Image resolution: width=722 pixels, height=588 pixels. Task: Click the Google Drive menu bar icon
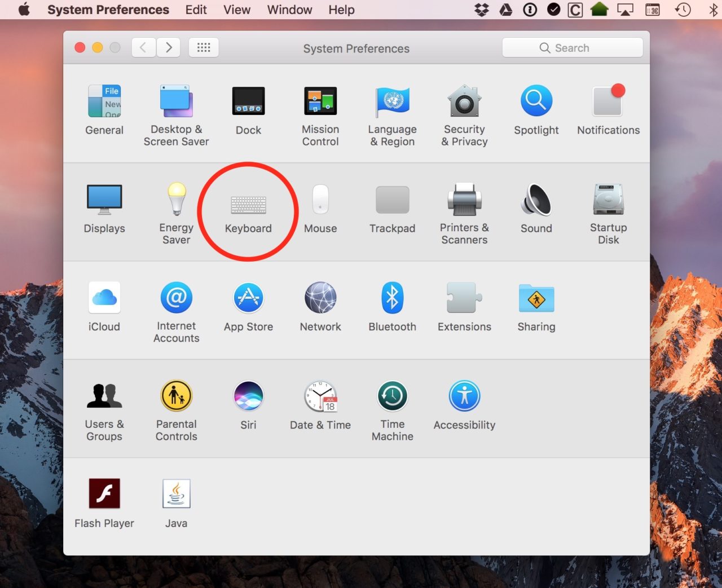point(506,10)
